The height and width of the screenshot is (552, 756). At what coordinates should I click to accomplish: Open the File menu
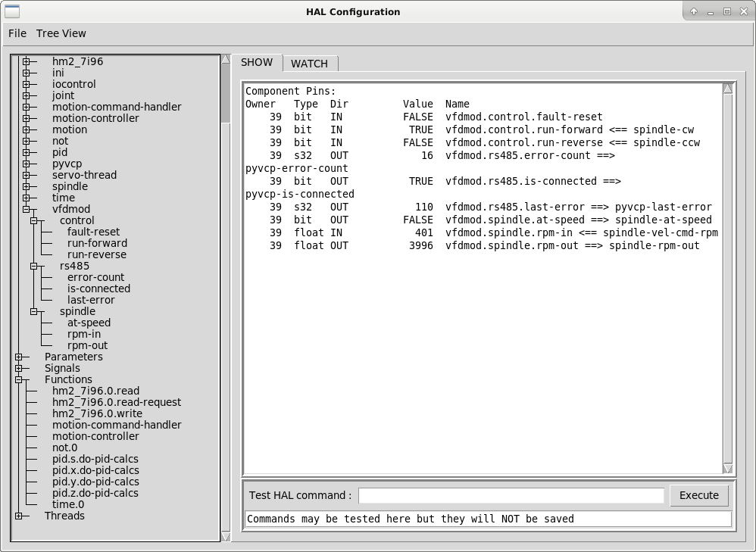coord(17,33)
